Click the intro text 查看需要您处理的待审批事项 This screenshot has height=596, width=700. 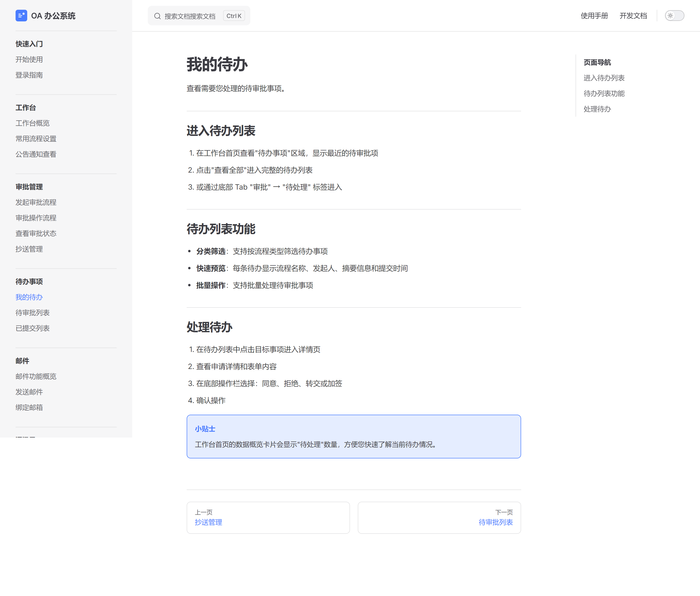point(236,88)
